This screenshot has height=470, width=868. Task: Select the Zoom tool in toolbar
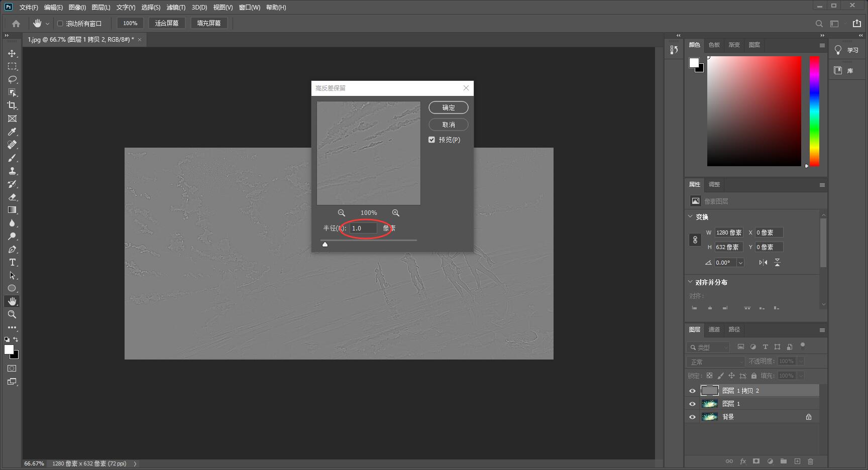point(12,314)
